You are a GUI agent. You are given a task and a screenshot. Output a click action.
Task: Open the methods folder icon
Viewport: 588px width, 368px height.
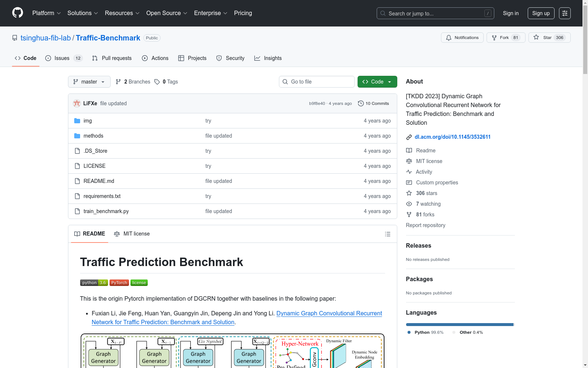click(77, 136)
